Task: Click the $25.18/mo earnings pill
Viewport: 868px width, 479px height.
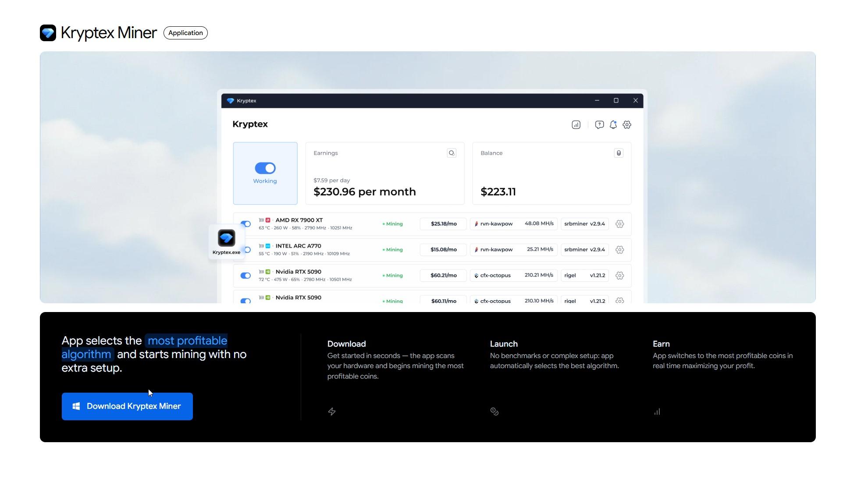Action: (x=443, y=224)
